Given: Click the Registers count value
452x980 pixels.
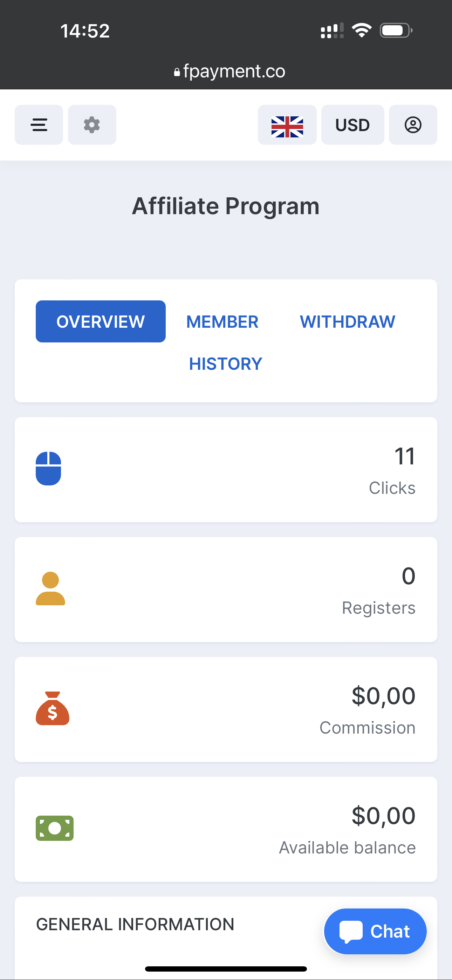Looking at the screenshot, I should coord(408,576).
